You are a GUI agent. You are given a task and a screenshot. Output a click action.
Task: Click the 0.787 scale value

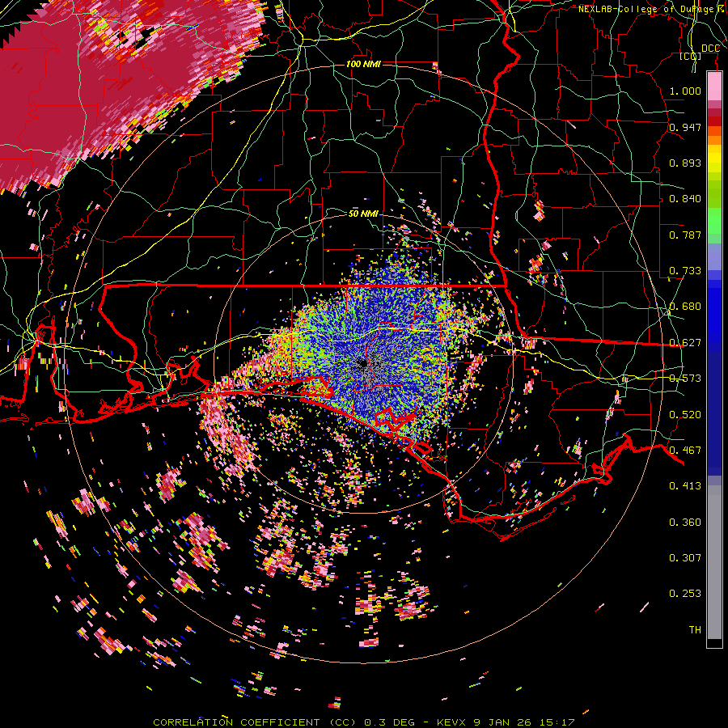click(685, 235)
